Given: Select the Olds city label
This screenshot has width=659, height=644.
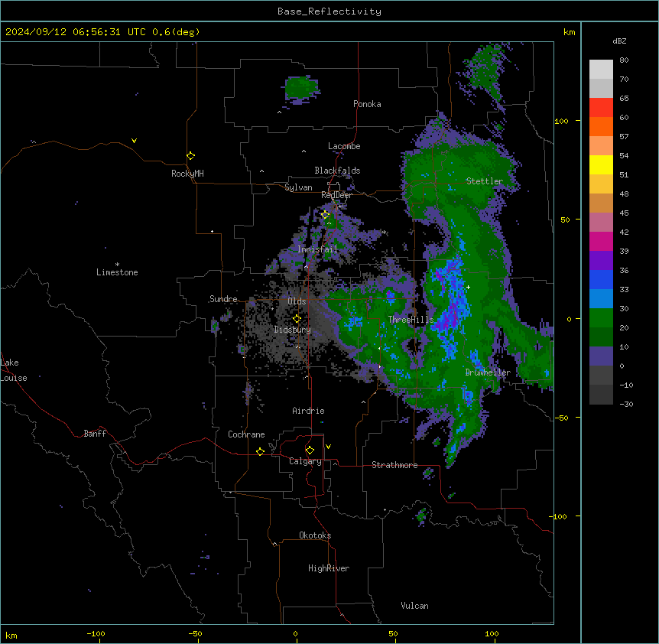Looking at the screenshot, I should pos(297,301).
